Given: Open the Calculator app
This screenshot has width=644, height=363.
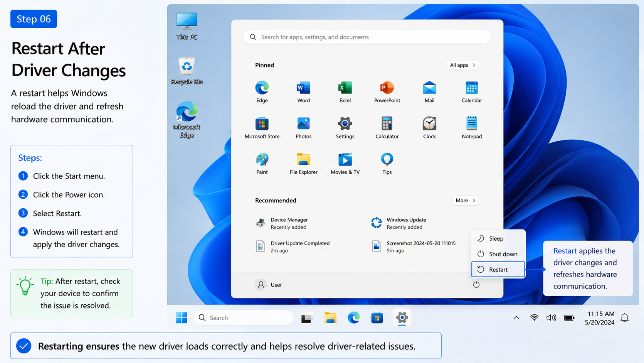Looking at the screenshot, I should [387, 128].
